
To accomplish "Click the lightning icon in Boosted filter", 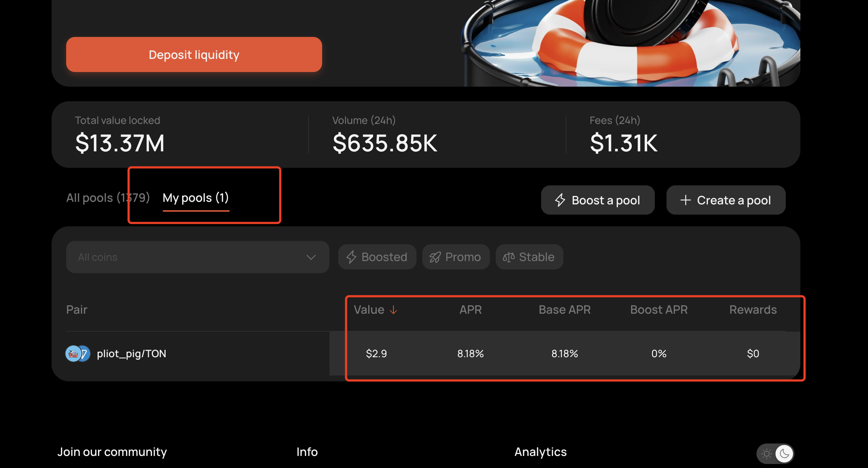I will pos(351,257).
